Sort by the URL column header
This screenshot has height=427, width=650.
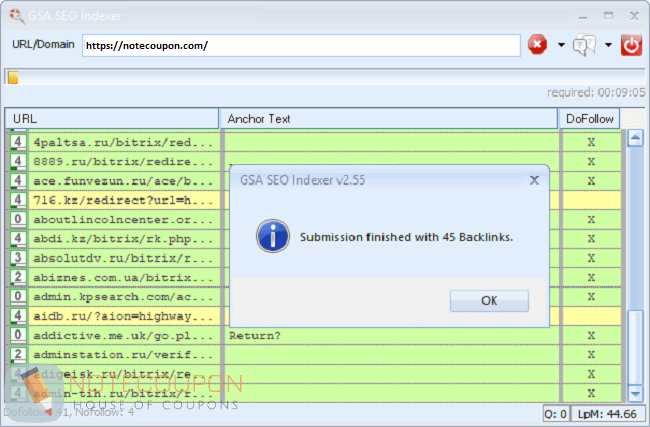coord(112,119)
